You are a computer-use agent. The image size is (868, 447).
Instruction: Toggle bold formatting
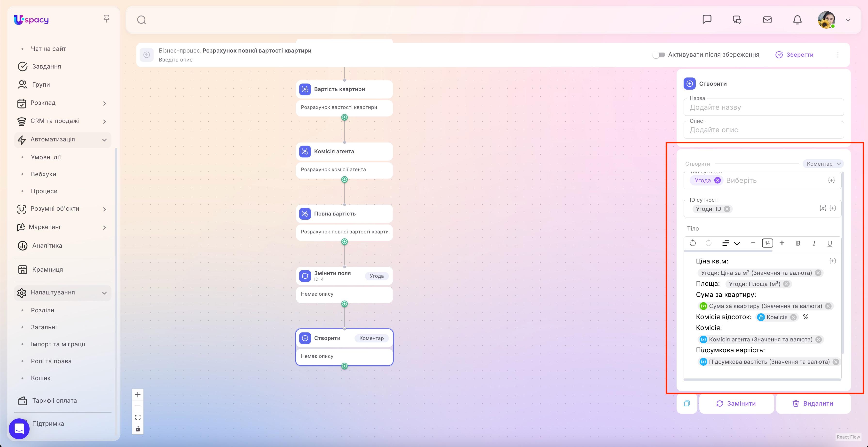pos(798,243)
